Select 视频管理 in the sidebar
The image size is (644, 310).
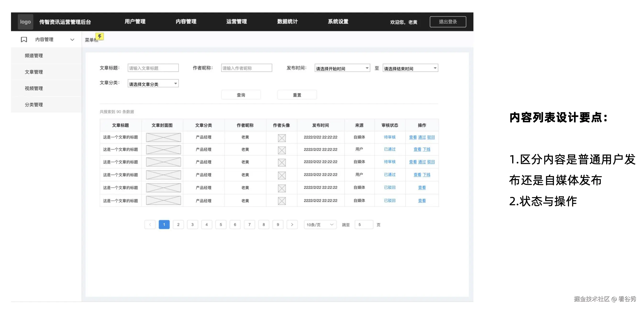tap(34, 88)
